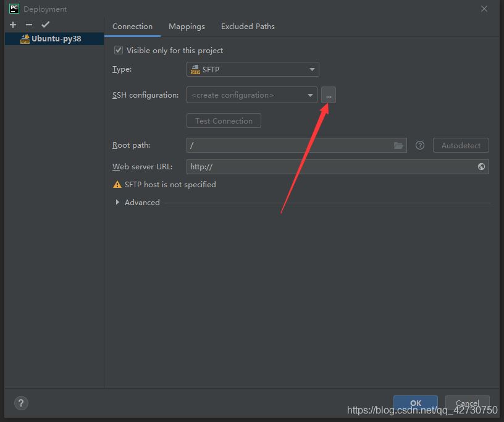Browse folders via Root path folder icon

pos(398,146)
